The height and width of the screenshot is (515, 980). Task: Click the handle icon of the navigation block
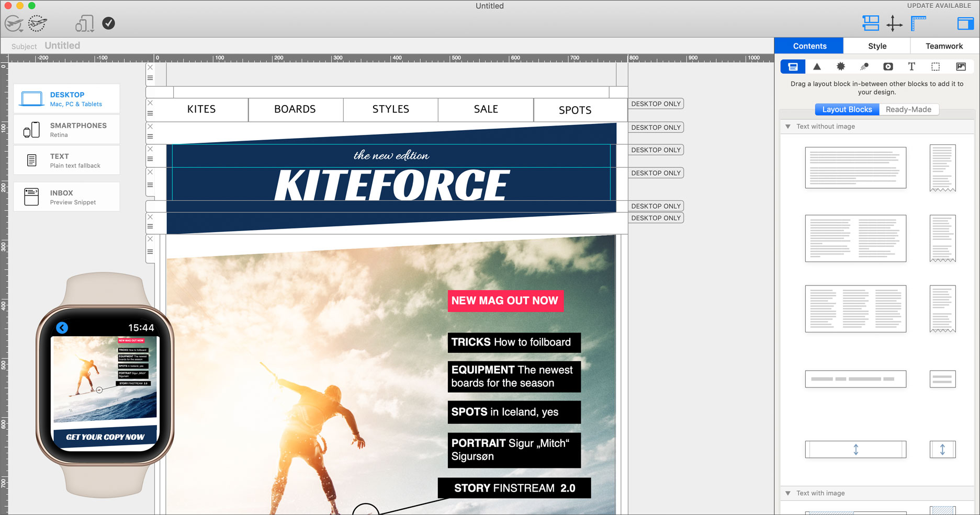150,113
